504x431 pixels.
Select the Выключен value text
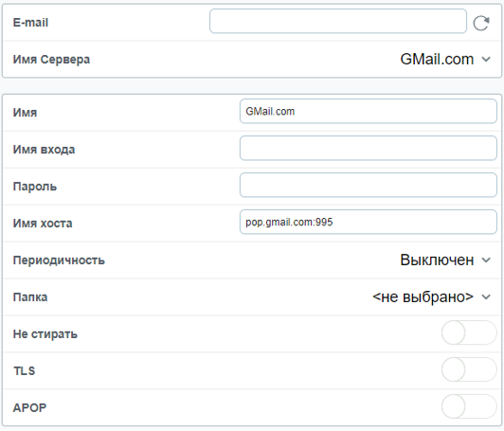click(437, 260)
